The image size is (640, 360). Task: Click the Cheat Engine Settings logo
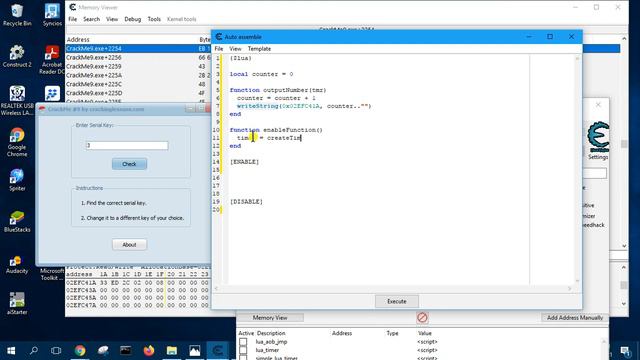pyautogui.click(x=598, y=137)
